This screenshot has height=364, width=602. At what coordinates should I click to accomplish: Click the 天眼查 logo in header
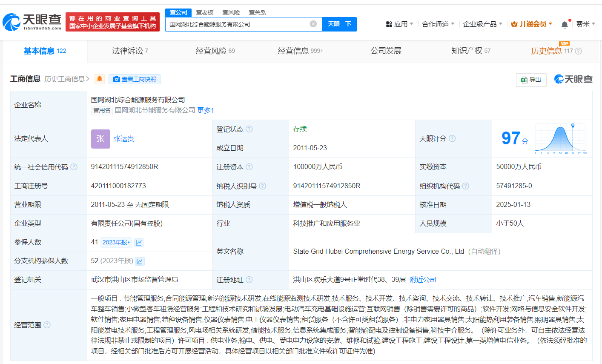tap(32, 22)
